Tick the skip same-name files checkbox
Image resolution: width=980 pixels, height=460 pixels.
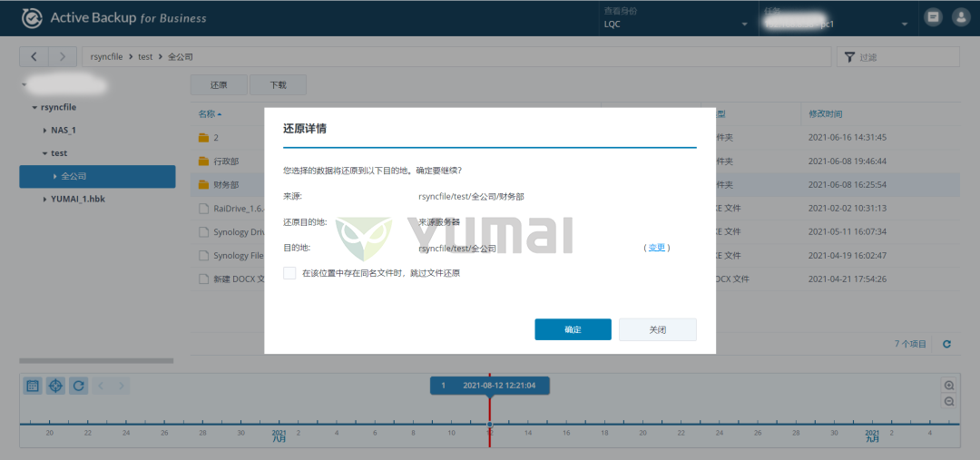[289, 273]
